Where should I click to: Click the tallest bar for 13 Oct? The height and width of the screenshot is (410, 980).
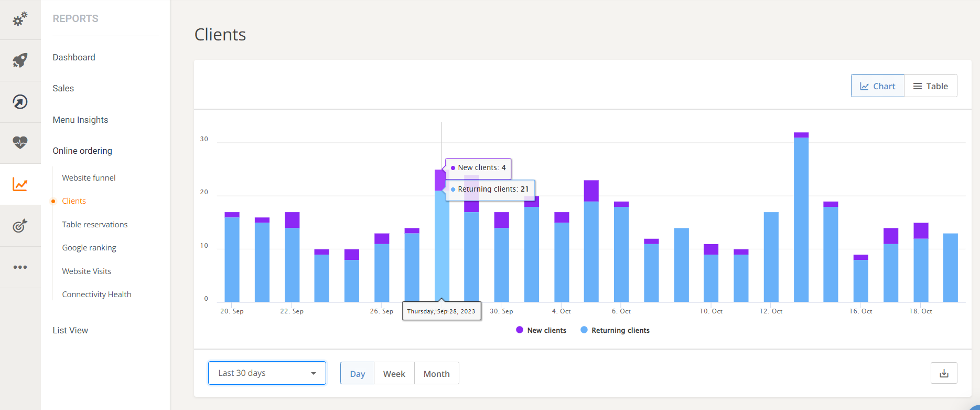(801, 220)
